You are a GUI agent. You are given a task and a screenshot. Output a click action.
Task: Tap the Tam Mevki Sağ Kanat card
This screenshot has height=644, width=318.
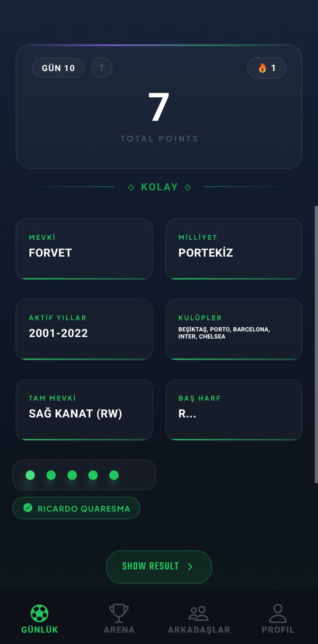tap(84, 409)
